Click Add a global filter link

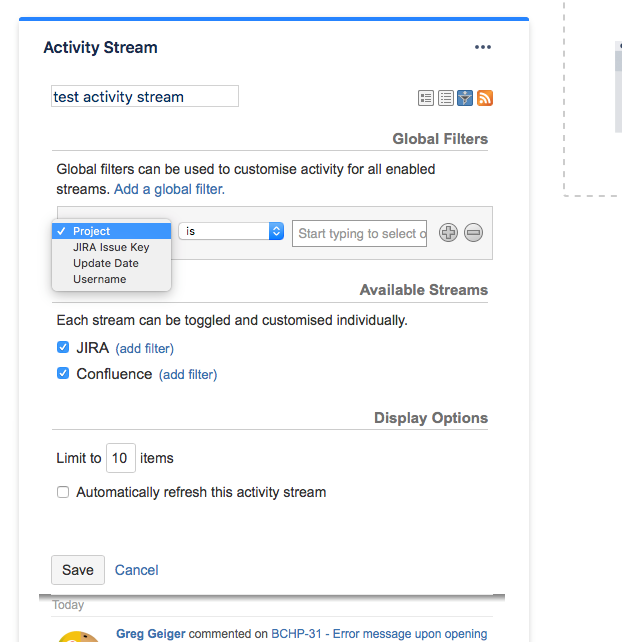[x=169, y=189]
